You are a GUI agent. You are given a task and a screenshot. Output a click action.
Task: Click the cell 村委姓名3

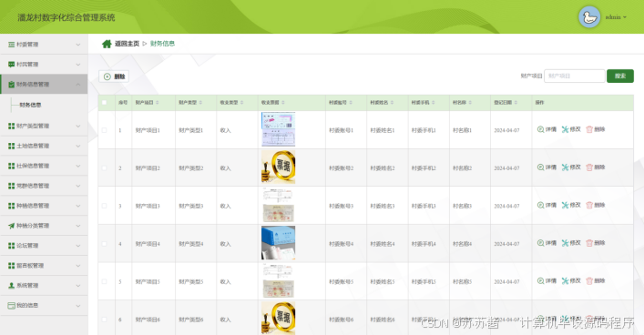382,206
